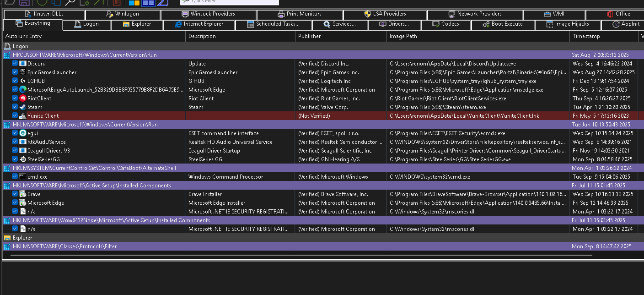Select the HKLM SOFTWARE Microsoft Active Setup Installed Components row

(322, 186)
